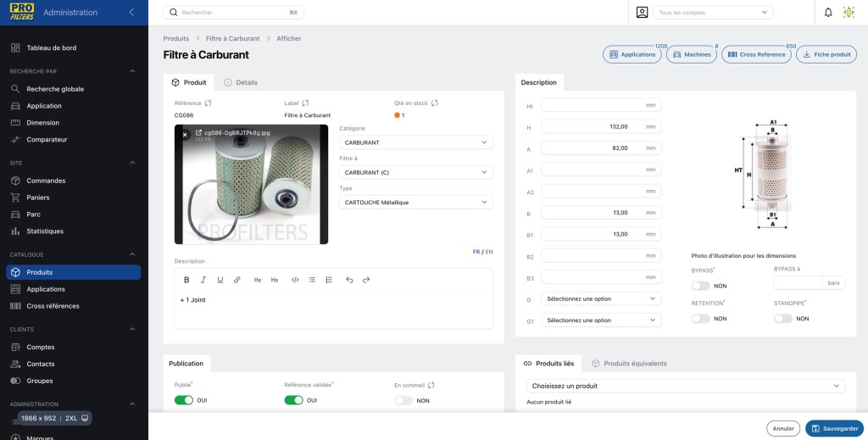Open the Catégorie dropdown
Viewport: 868px width, 440px height.
[x=415, y=142]
